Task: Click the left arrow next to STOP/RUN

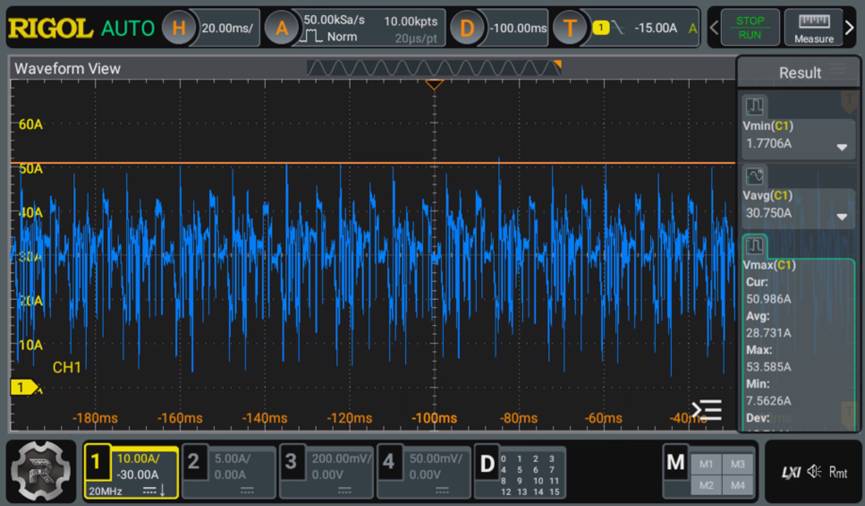Action: point(714,27)
